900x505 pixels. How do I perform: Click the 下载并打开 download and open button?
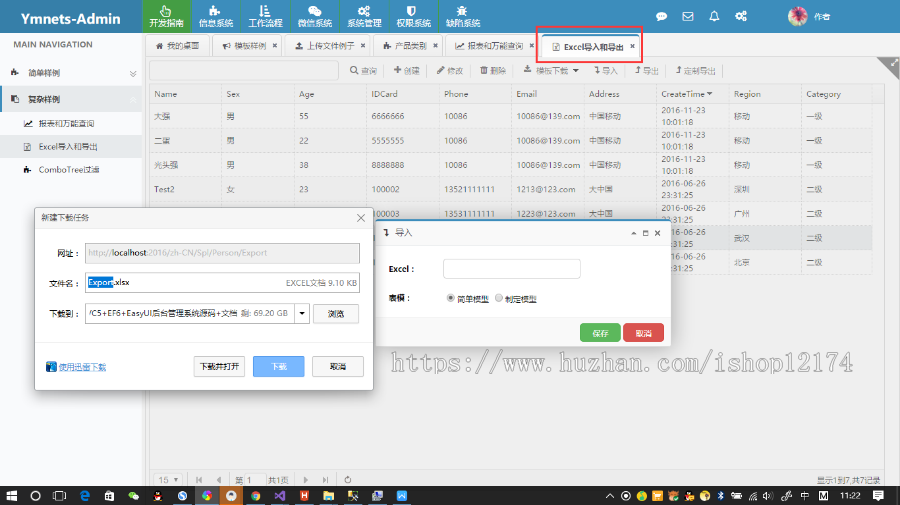219,367
